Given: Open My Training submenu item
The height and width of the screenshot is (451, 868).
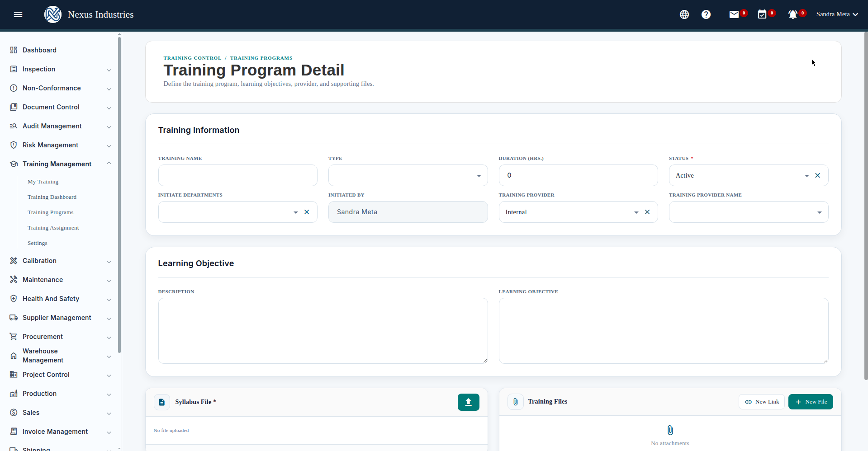Looking at the screenshot, I should (43, 182).
